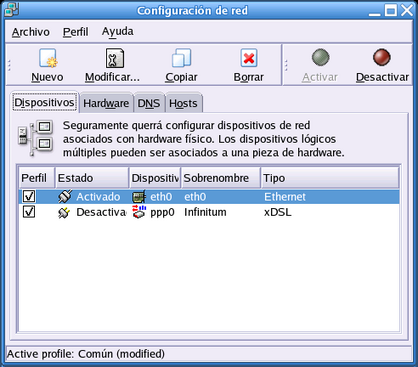This screenshot has height=367, width=418.
Task: Sort by the Perfil column header
Action: 36,178
